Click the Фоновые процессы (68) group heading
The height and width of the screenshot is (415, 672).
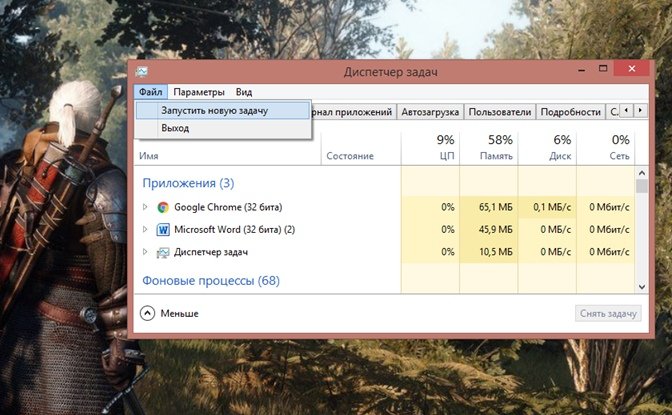pyautogui.click(x=211, y=281)
